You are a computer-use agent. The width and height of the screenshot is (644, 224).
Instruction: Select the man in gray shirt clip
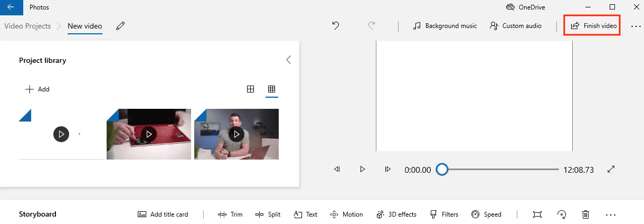click(236, 134)
